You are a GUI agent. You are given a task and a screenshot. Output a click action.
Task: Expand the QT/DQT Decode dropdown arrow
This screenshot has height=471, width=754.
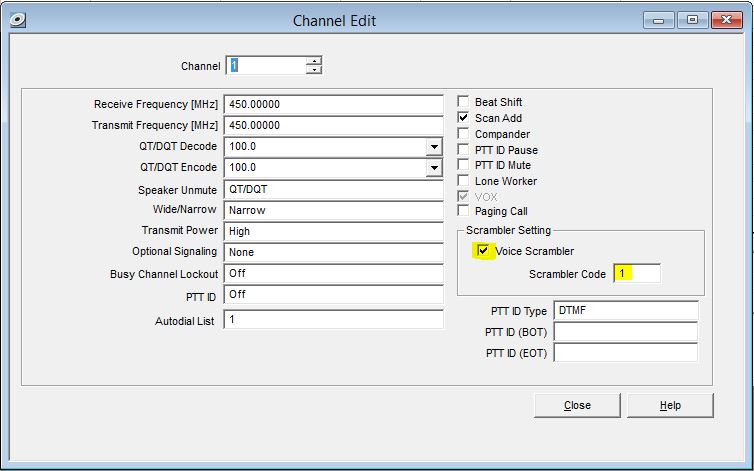[x=434, y=147]
